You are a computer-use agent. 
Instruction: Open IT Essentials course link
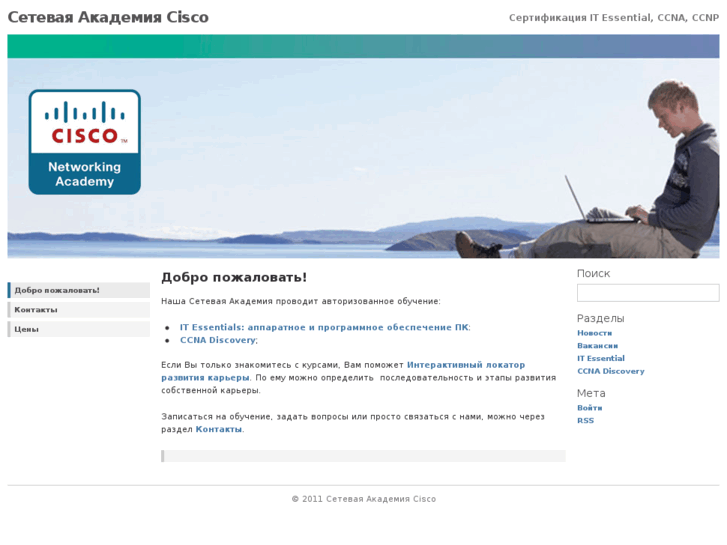point(324,327)
